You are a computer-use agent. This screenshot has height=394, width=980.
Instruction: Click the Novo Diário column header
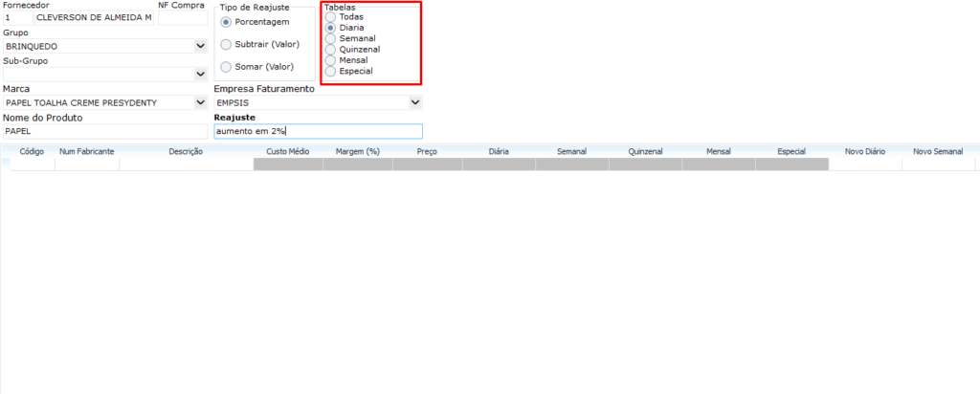(x=864, y=151)
